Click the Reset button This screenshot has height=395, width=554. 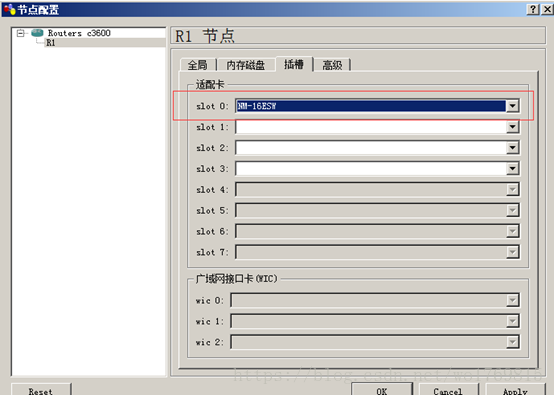tap(41, 390)
